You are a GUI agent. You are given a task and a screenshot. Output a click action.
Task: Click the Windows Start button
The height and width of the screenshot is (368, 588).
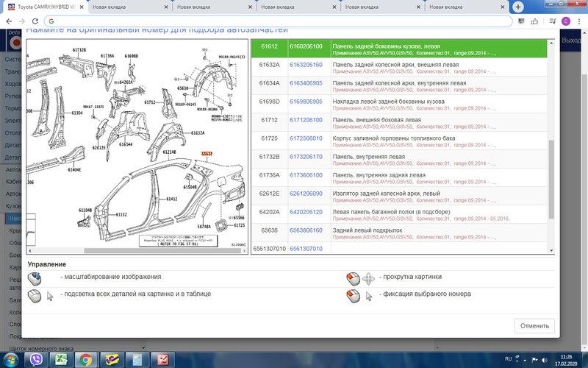point(12,358)
